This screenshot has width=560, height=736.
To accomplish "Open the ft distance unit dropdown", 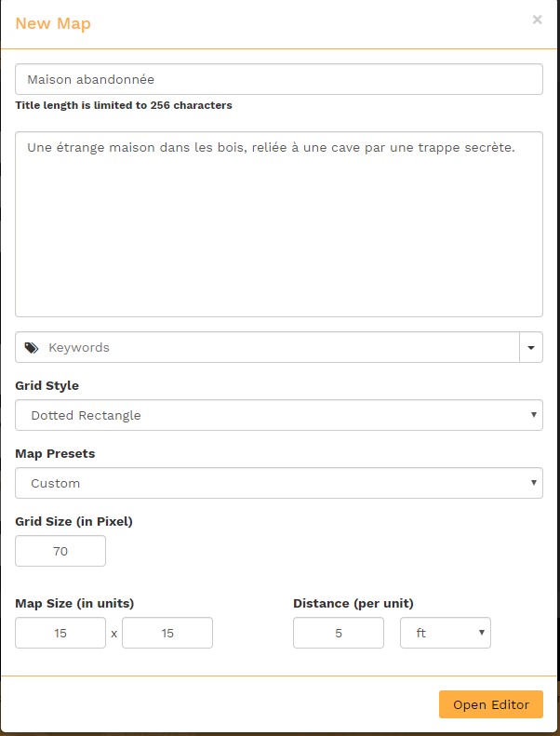I will 445,633.
